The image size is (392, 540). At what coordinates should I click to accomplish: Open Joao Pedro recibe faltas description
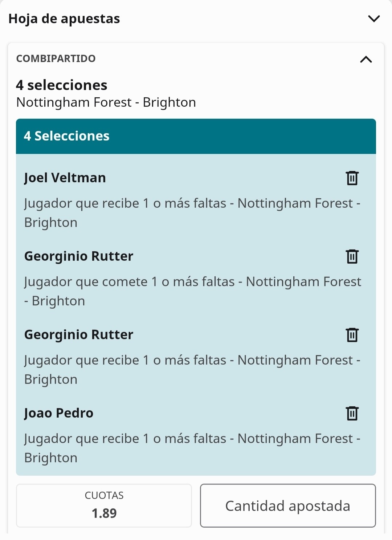click(192, 448)
